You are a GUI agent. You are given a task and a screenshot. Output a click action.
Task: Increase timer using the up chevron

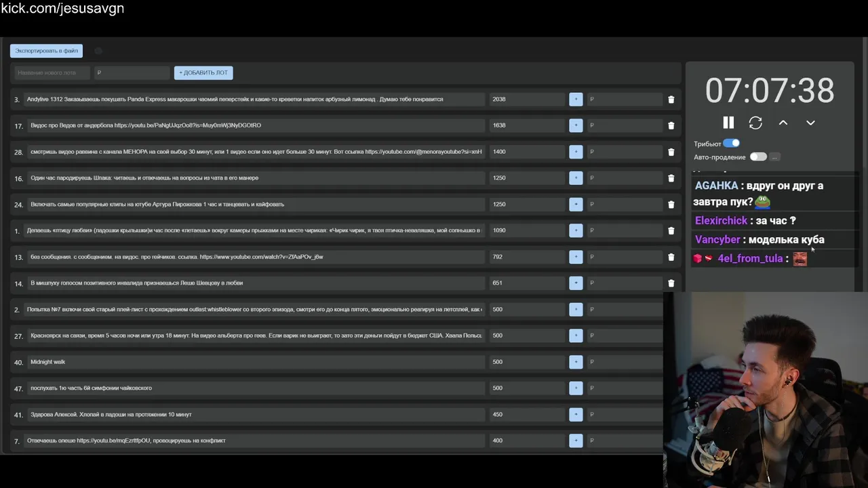[x=783, y=123]
